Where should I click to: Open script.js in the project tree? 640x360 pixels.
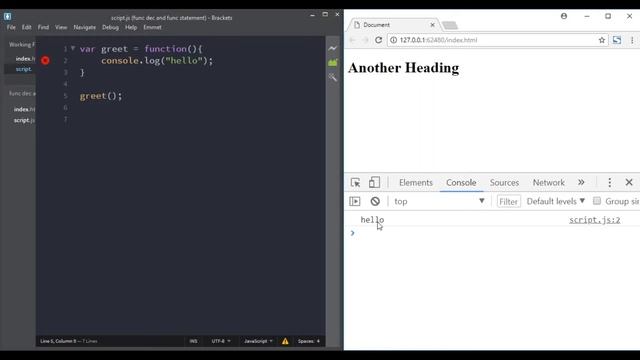[24, 120]
